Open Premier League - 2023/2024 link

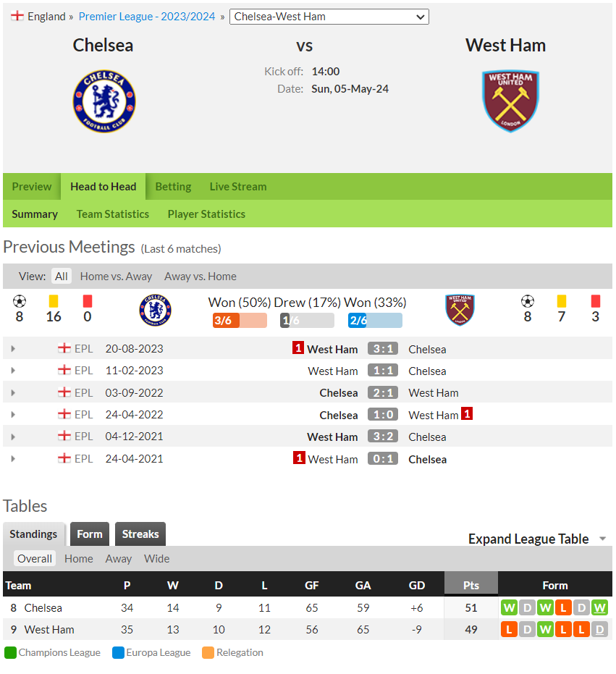(x=147, y=17)
